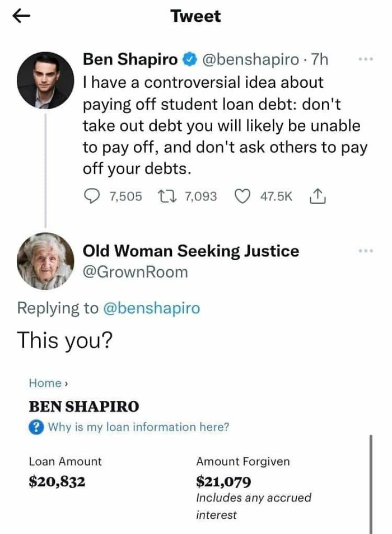
Task: Share the tweet via the upload icon
Action: [x=317, y=196]
